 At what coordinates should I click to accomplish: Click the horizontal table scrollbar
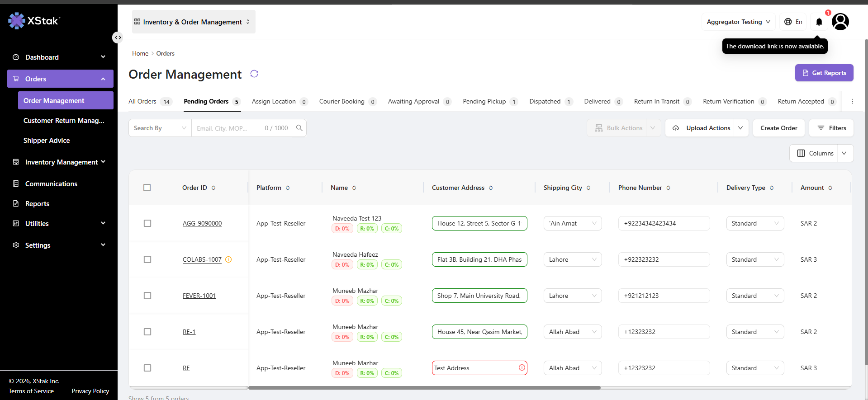tap(424, 388)
